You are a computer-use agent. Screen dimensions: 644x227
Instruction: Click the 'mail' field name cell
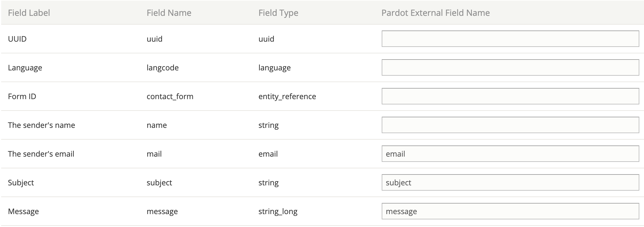point(154,154)
